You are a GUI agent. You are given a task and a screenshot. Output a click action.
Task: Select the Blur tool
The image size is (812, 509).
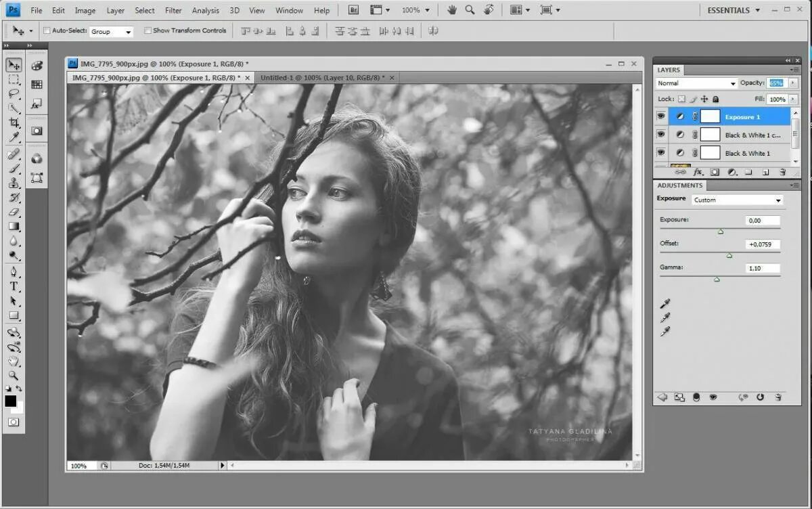click(x=14, y=241)
